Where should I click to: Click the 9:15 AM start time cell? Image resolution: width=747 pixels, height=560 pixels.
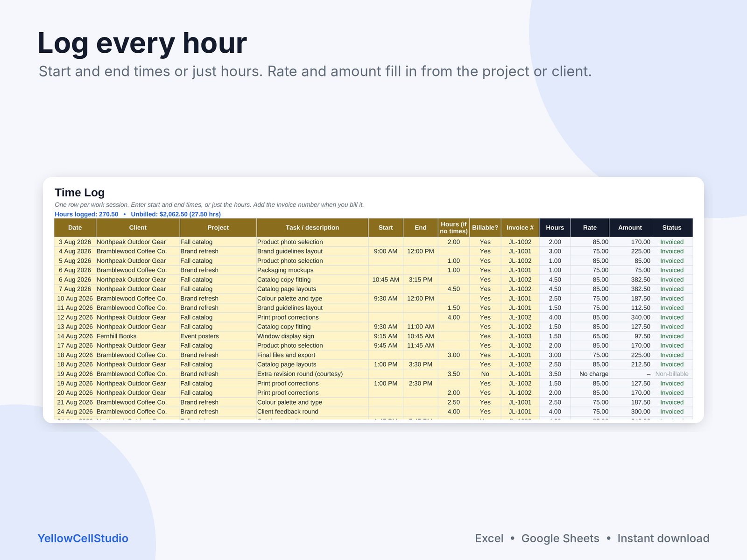386,336
